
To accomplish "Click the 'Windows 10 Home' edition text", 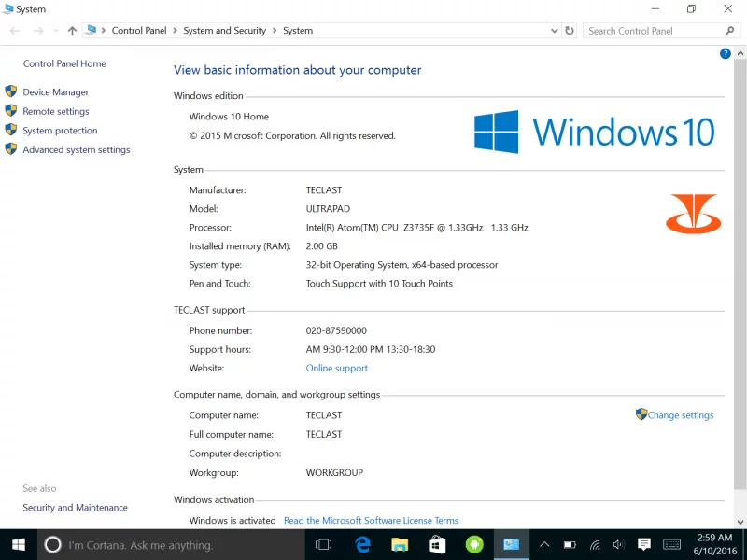I will pyautogui.click(x=229, y=117).
